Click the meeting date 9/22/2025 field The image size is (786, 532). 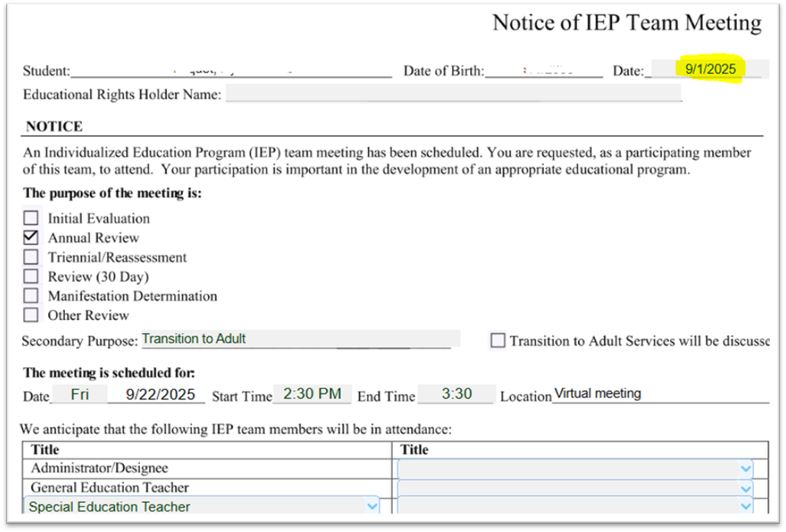160,394
